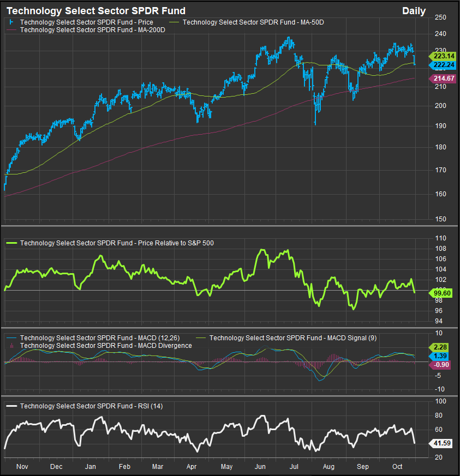
Task: Click the 180 price axis label
Action: click(440, 147)
